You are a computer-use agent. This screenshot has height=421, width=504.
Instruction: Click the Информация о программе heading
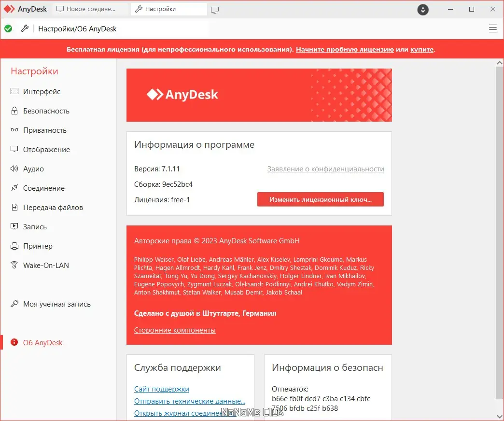click(x=194, y=145)
